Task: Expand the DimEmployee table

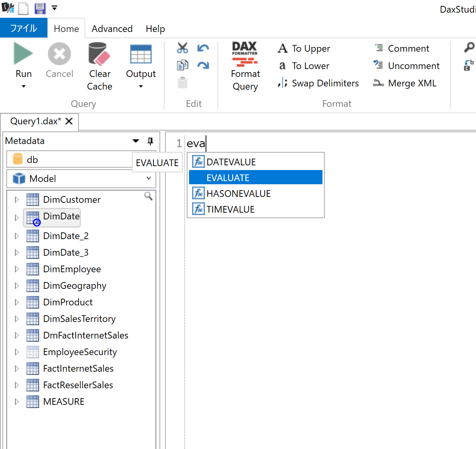Action: click(x=17, y=269)
